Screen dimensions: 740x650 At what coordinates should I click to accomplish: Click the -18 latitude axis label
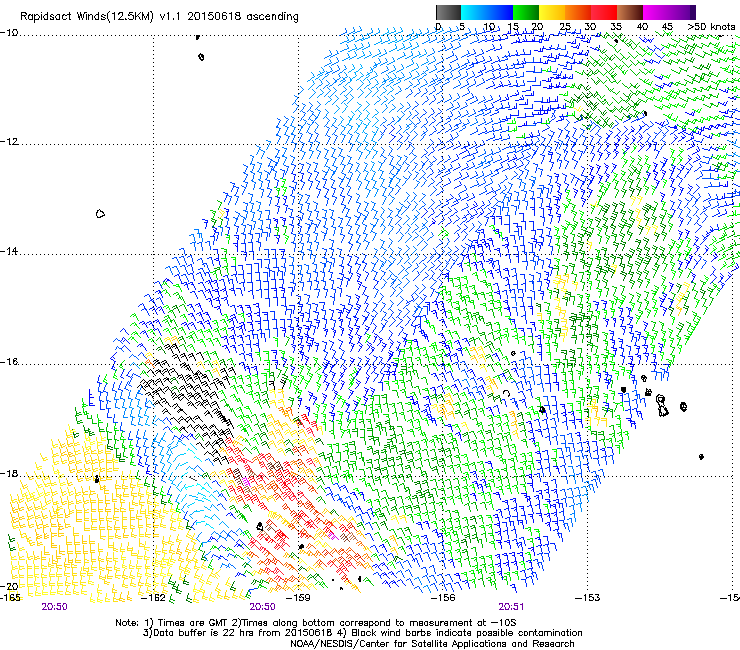pos(9,473)
